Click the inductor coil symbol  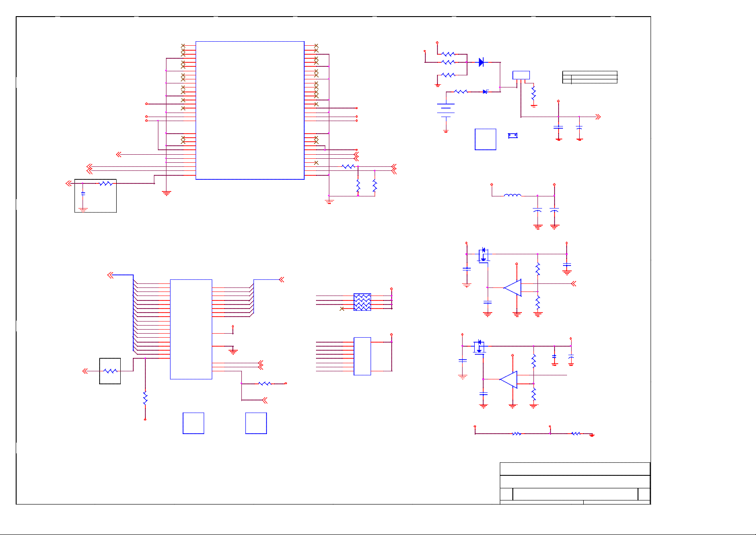tap(513, 195)
